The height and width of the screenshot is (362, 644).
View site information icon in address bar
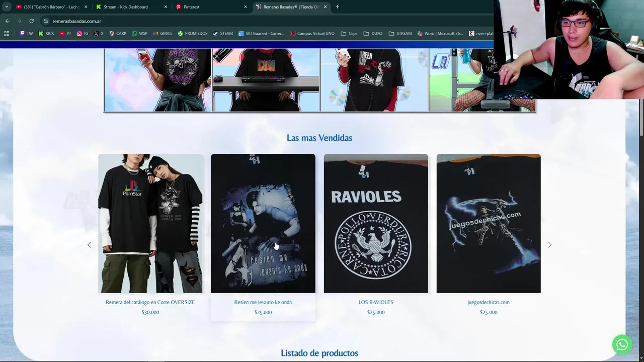click(x=46, y=21)
